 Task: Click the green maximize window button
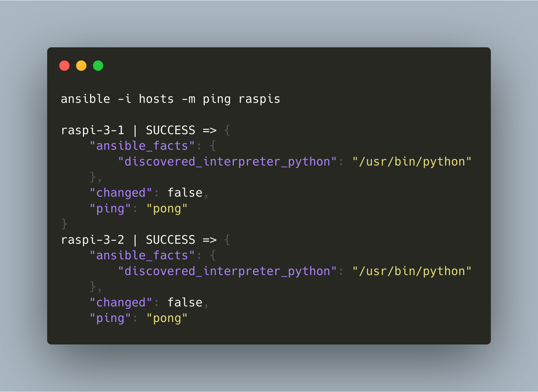point(98,66)
